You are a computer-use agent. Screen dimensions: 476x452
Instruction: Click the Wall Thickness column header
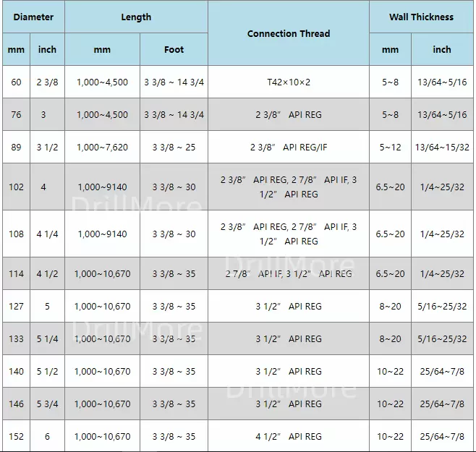click(421, 17)
